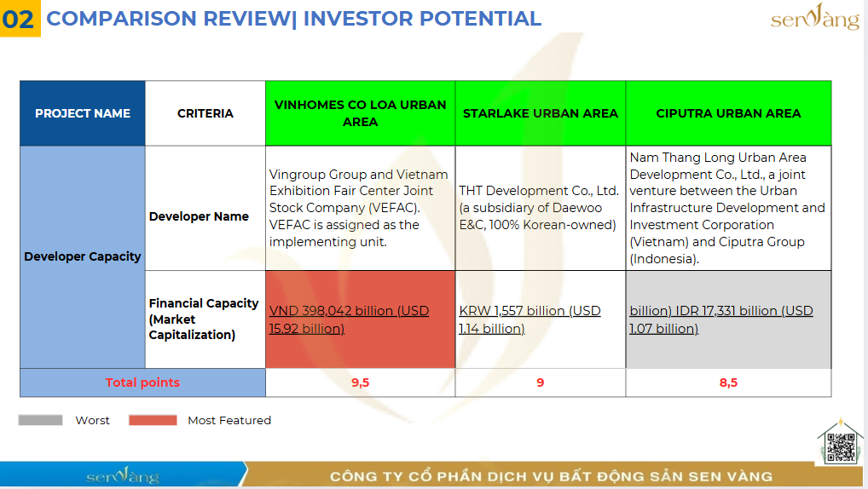This screenshot has height=489, width=868.
Task: Click the QR code house icon
Action: point(841,442)
